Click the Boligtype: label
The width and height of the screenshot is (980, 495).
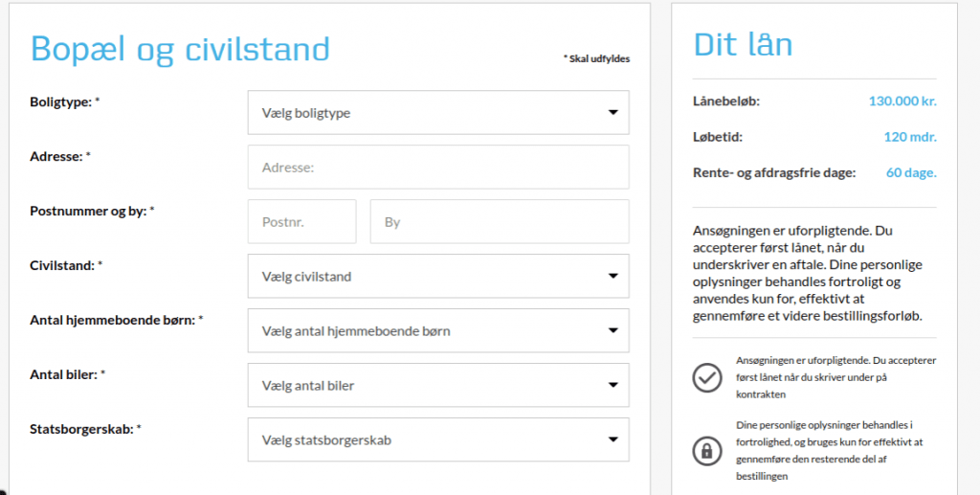(65, 101)
